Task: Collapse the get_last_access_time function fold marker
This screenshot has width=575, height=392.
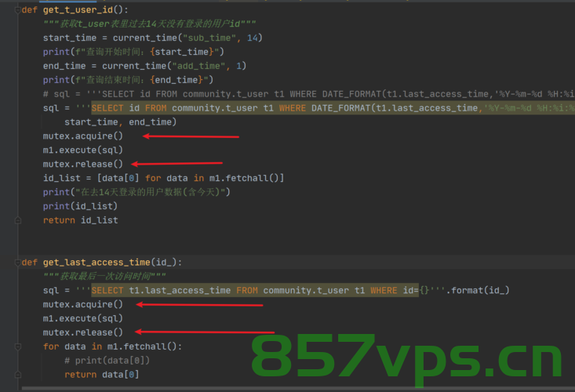Action: click(x=17, y=263)
